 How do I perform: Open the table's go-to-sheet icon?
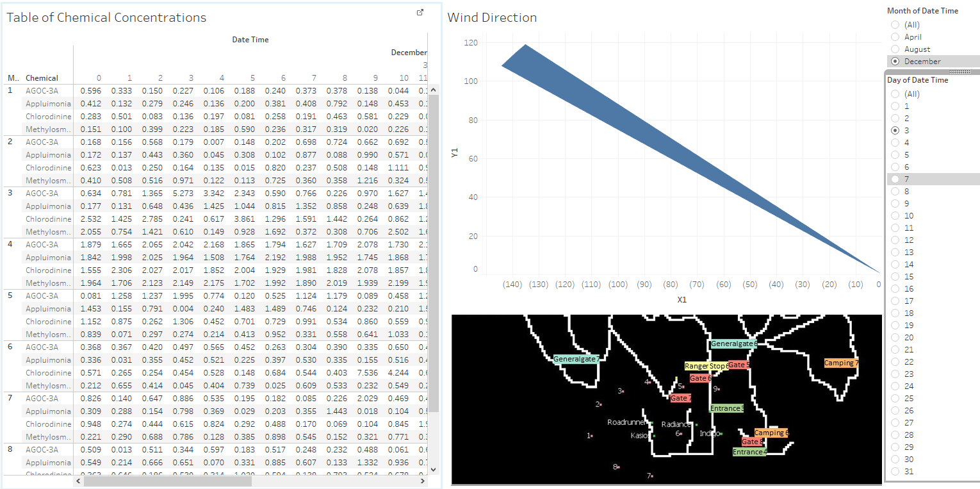coord(420,13)
